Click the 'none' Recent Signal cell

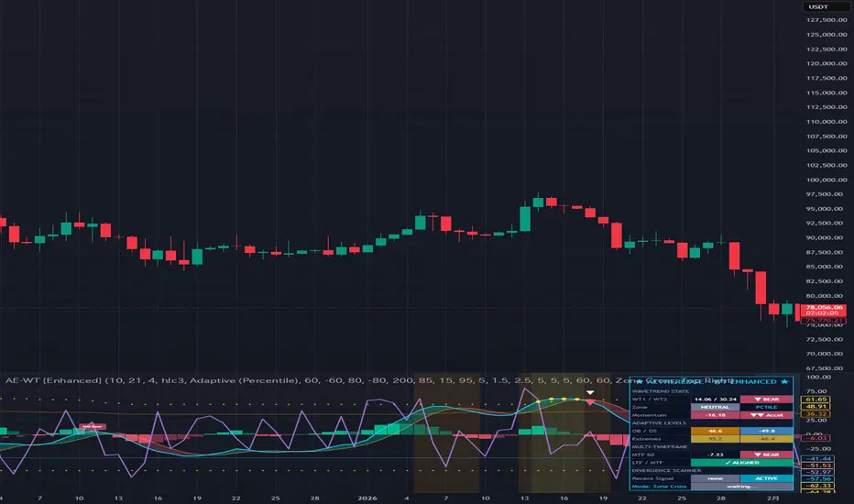point(715,478)
